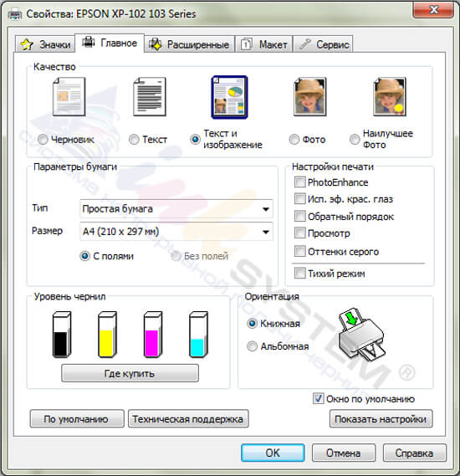Select the Фото quality radio button
460x476 pixels.
click(x=294, y=140)
